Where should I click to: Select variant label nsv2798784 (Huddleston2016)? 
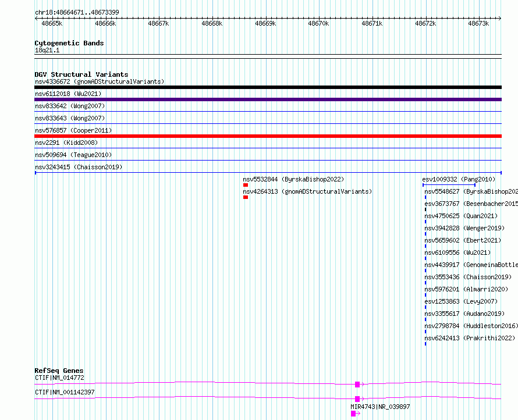[471, 326]
